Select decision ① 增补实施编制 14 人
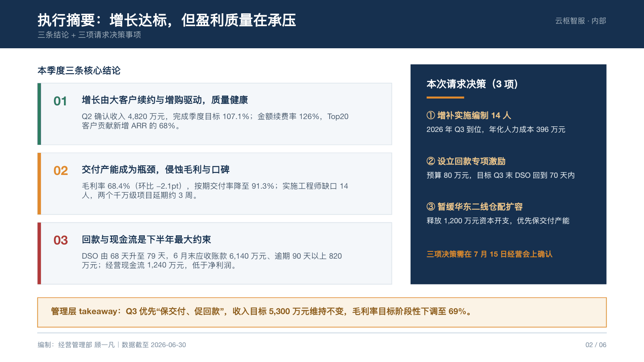 click(469, 115)
